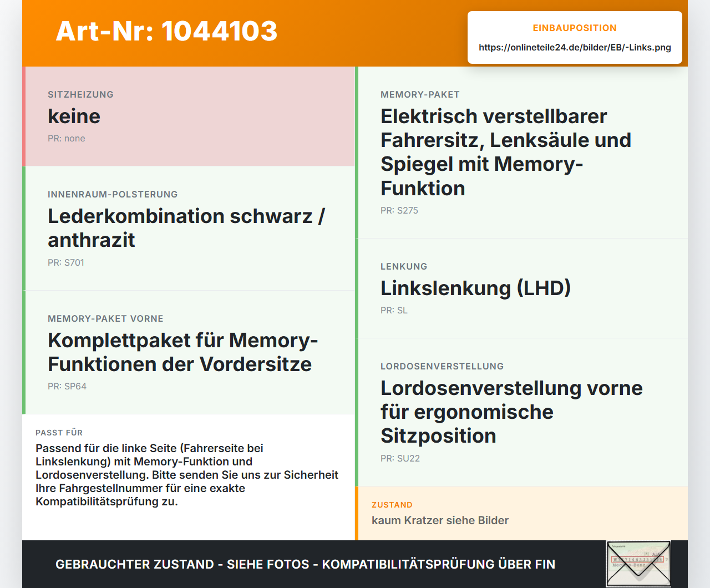Open the onlineteile24.de Links.png URL

click(x=575, y=47)
